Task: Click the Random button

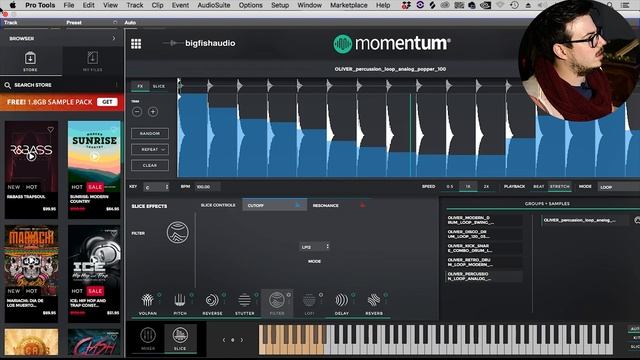Action: (150, 133)
